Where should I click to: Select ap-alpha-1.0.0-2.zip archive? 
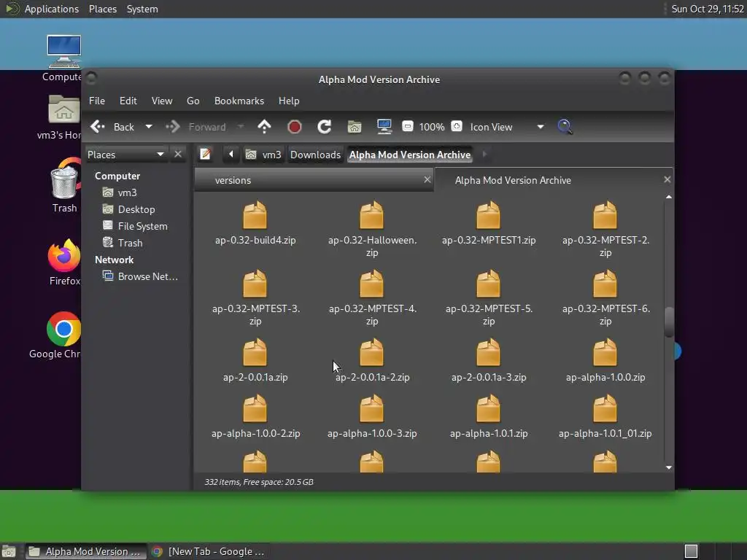pos(255,416)
